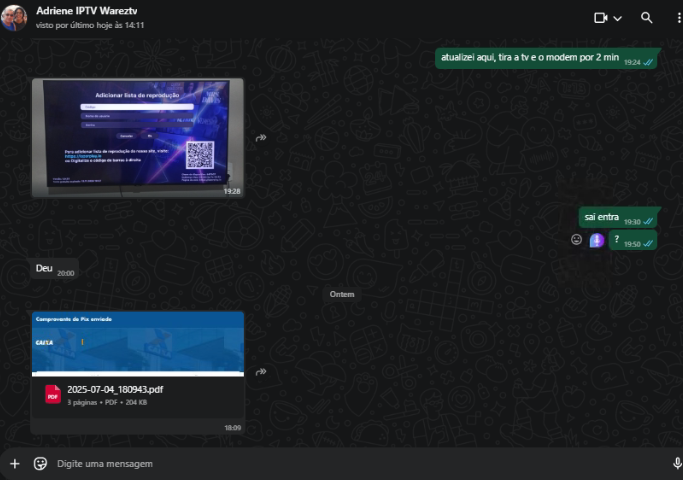
Task: Select the 'sai entra' message
Action: tap(618, 217)
